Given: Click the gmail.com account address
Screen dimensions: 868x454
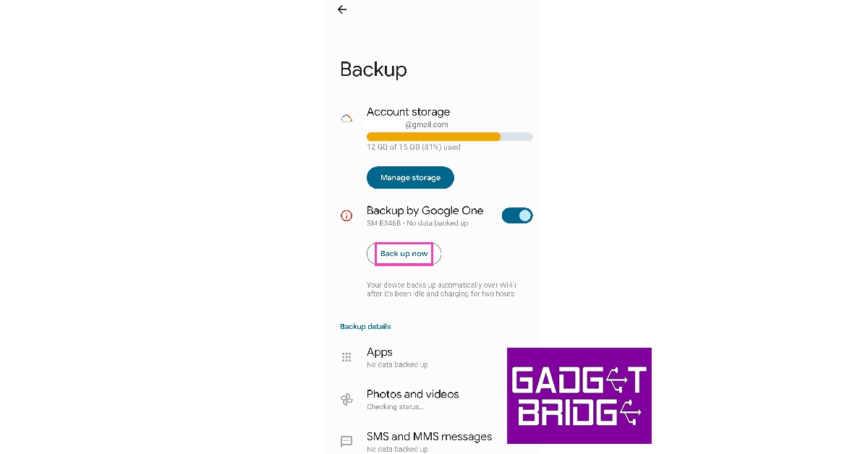Looking at the screenshot, I should click(426, 124).
